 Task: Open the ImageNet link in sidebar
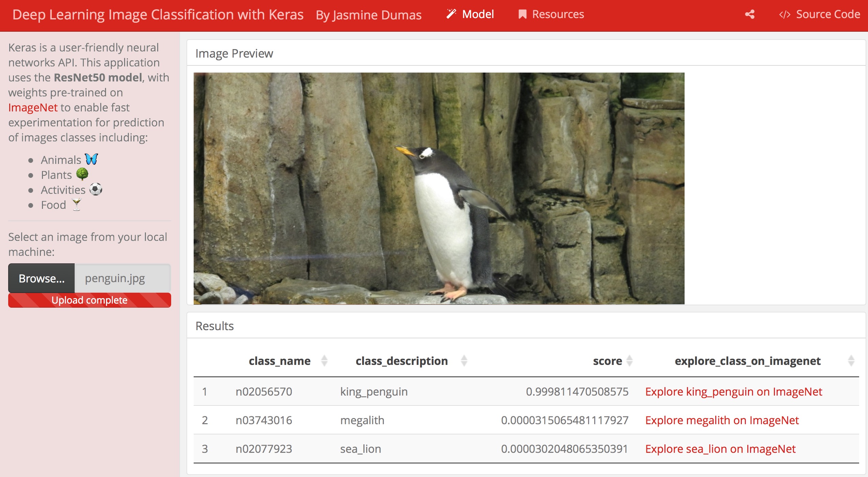(x=33, y=108)
